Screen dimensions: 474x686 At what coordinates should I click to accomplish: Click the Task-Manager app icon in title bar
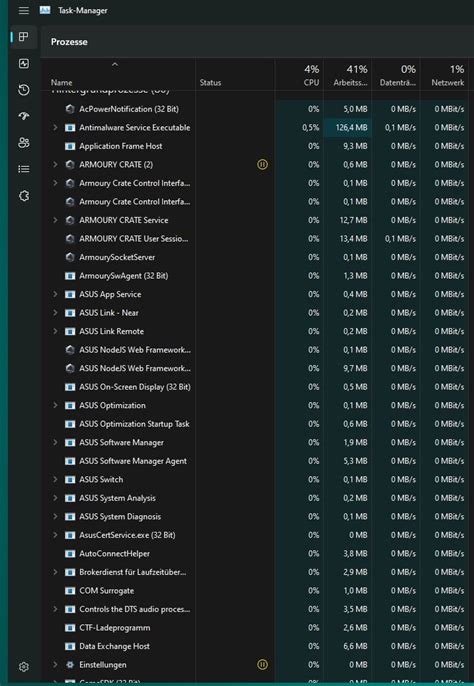(45, 10)
